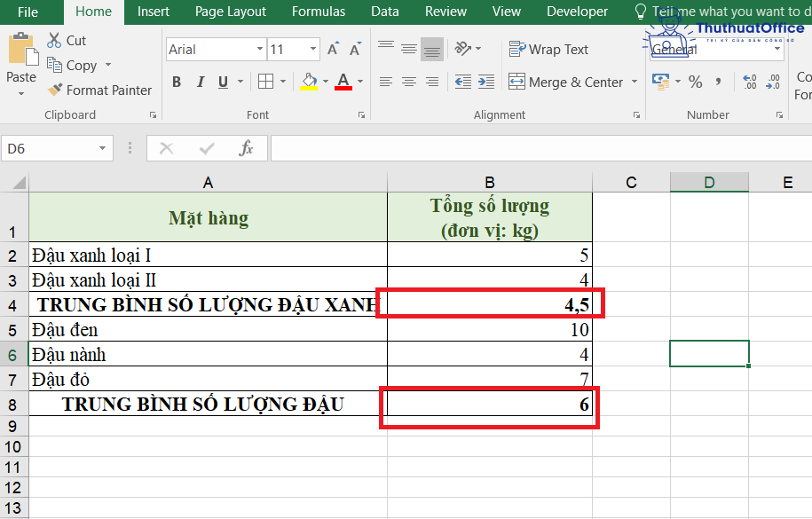This screenshot has width=812, height=519.
Task: Apply bold formatting with the Bold icon
Action: pos(176,82)
